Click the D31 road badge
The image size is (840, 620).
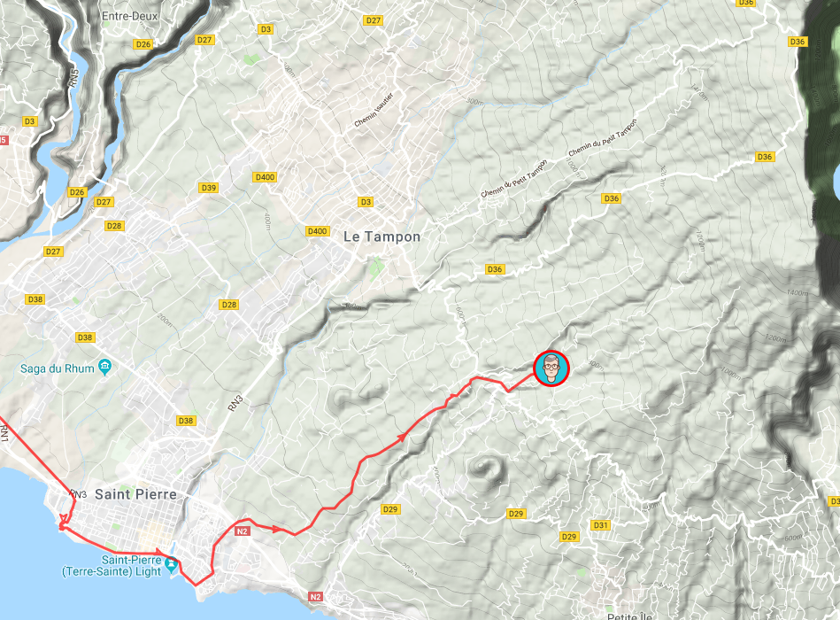coord(600,525)
